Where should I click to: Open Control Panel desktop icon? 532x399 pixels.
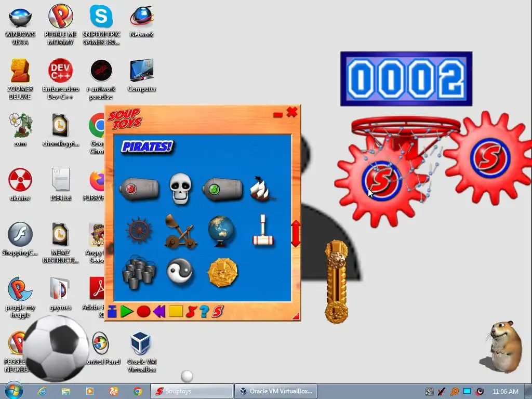click(x=102, y=349)
